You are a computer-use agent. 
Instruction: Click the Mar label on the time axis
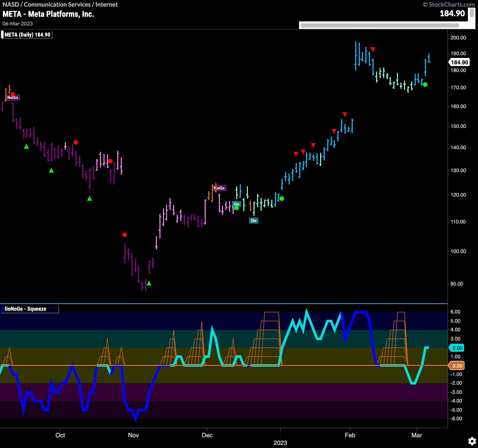417,435
